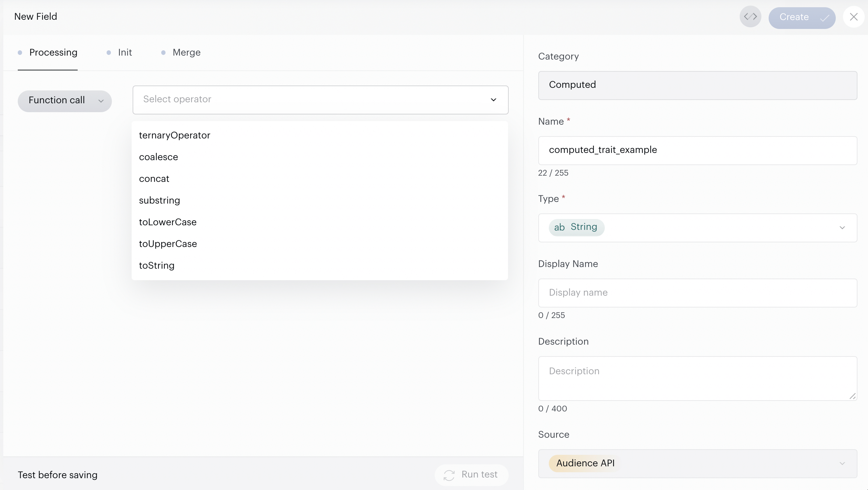Select substring operator option
Image resolution: width=868 pixels, height=490 pixels.
(319, 200)
